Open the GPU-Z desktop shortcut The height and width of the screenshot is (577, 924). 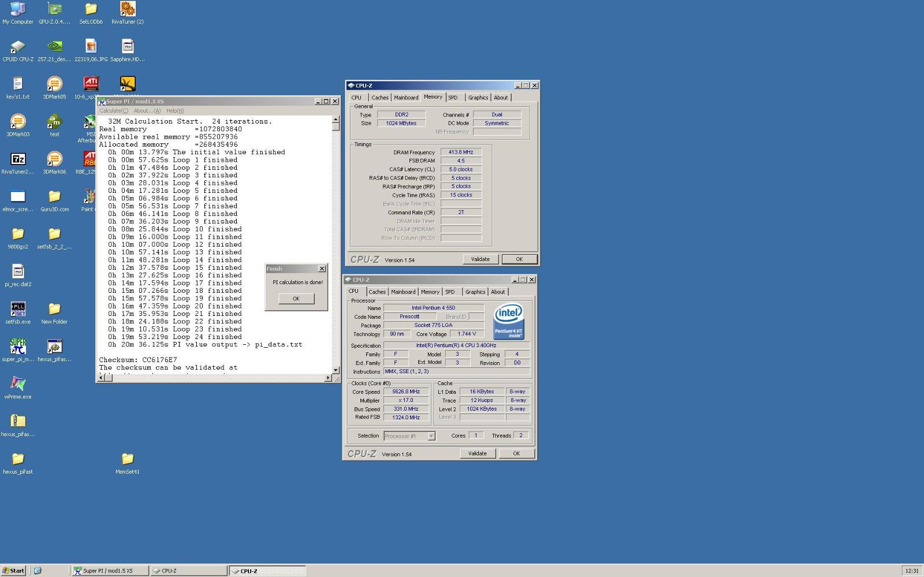pyautogui.click(x=54, y=13)
